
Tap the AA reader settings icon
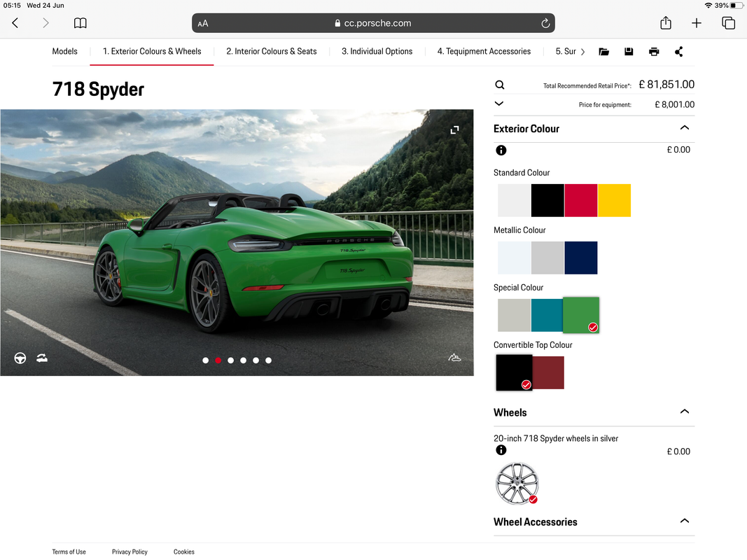(x=203, y=23)
